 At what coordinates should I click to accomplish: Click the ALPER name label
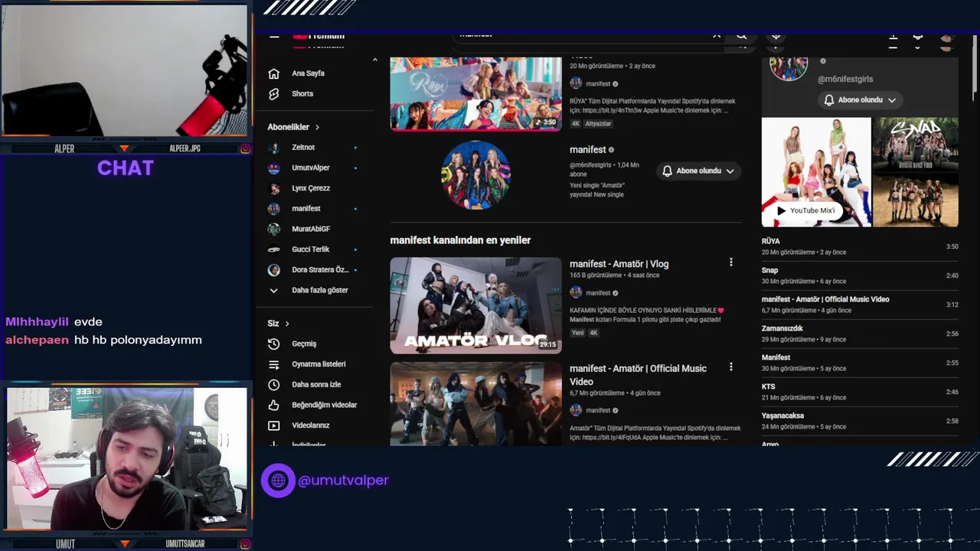[x=64, y=148]
